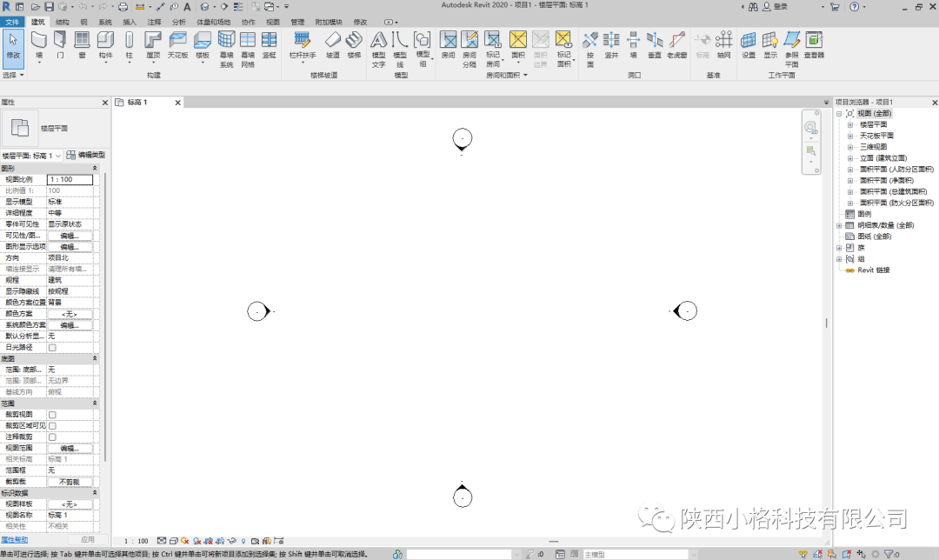Enable the Crop View checkbox (裁剪视图)
Viewport: 939px width, 560px height.
[53, 413]
